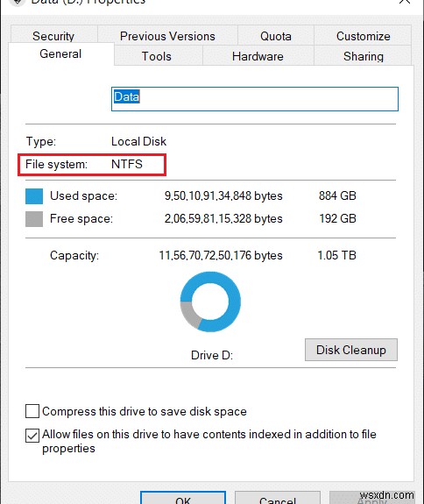Confirm with the OK button
The height and width of the screenshot is (504, 424).
coord(183,498)
